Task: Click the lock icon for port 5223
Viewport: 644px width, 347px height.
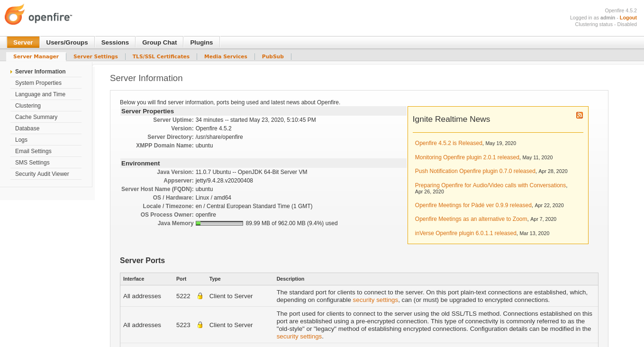Action: point(200,325)
